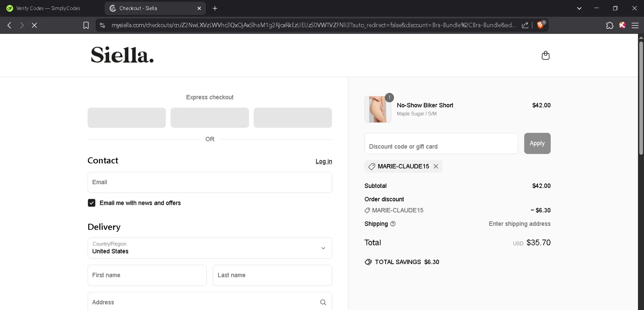Click the No-Show Biker Short product name

pyautogui.click(x=425, y=105)
